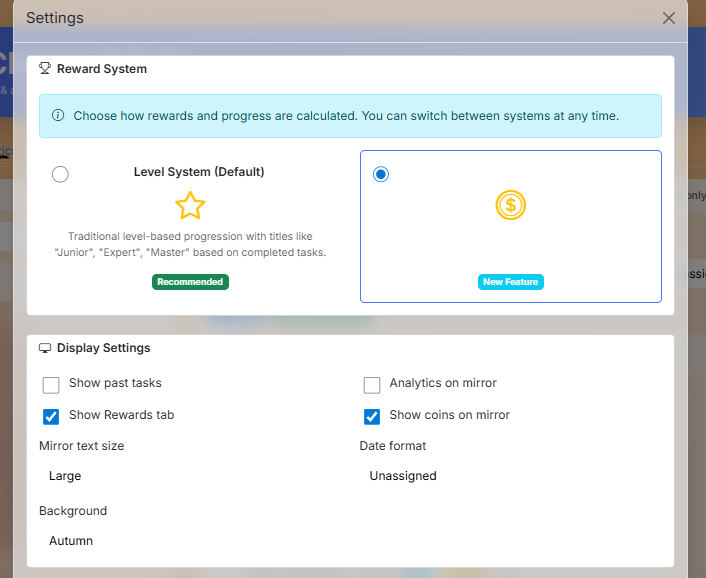Enable the Analytics on mirror checkbox
This screenshot has height=578, width=706.
coord(372,384)
